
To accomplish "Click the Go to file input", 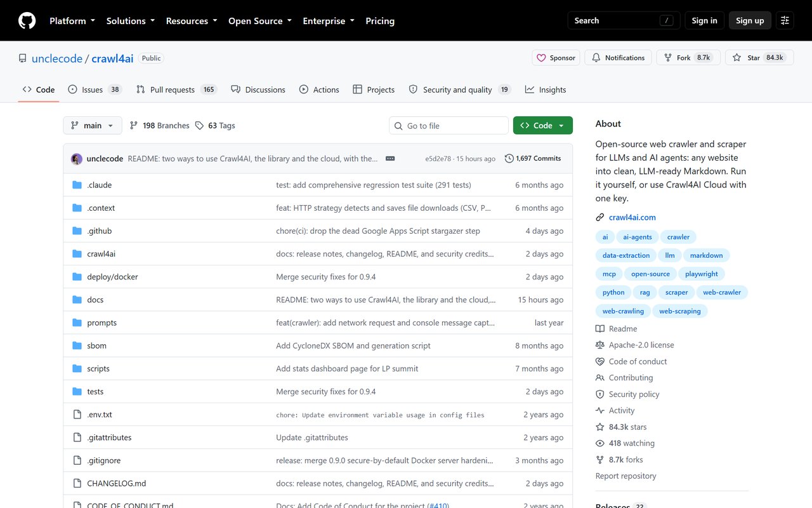I will (x=449, y=126).
